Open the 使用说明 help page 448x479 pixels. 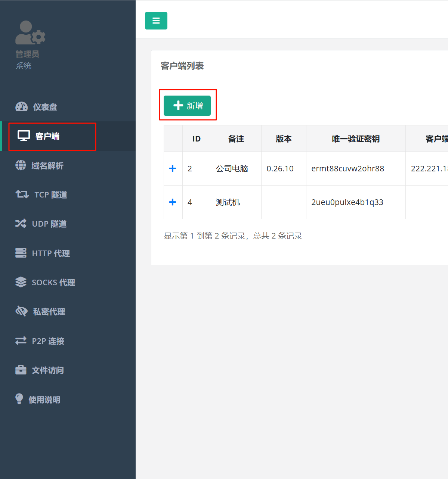click(44, 400)
